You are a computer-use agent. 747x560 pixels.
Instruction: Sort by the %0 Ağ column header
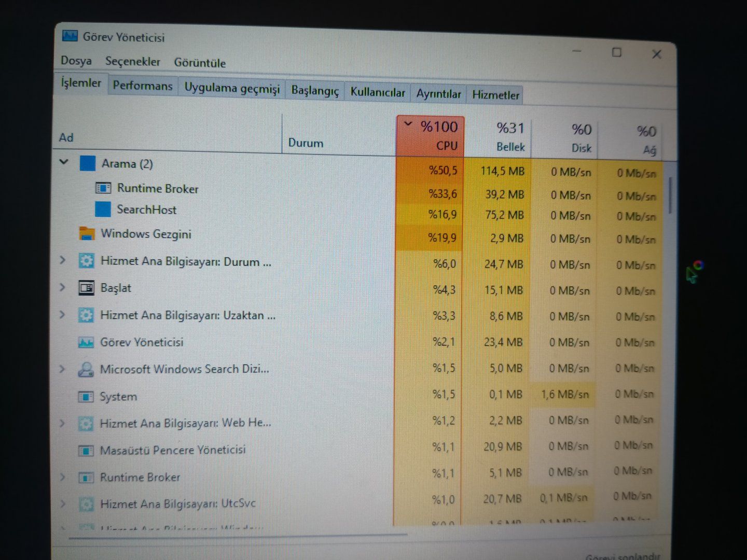pyautogui.click(x=630, y=140)
